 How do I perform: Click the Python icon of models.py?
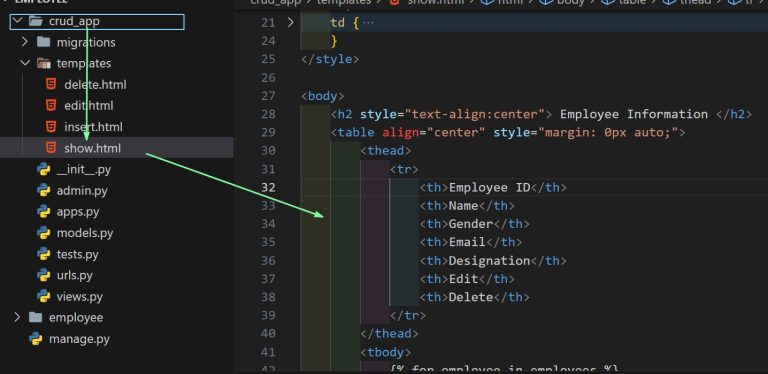(x=44, y=233)
